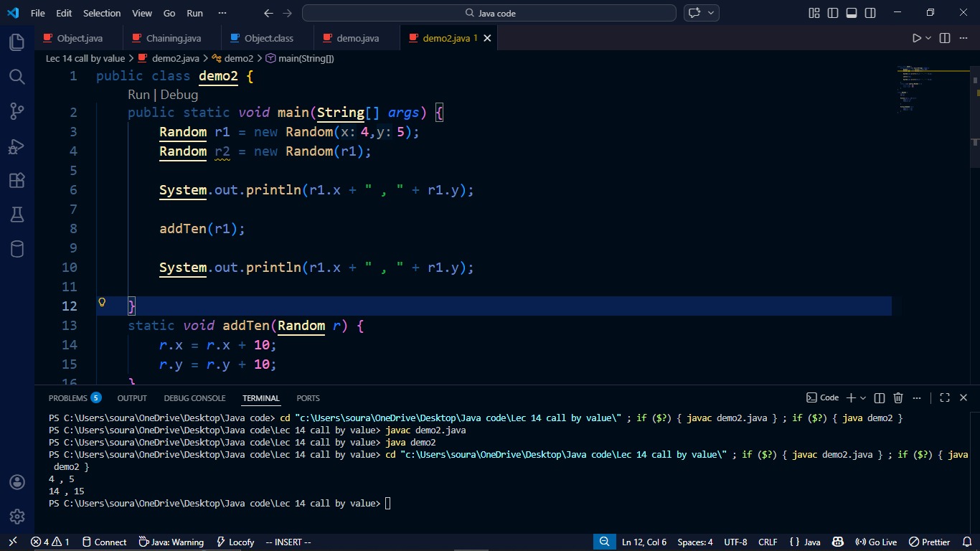Open the Extensions marketplace view
Screen dimensions: 980x551
point(17,180)
